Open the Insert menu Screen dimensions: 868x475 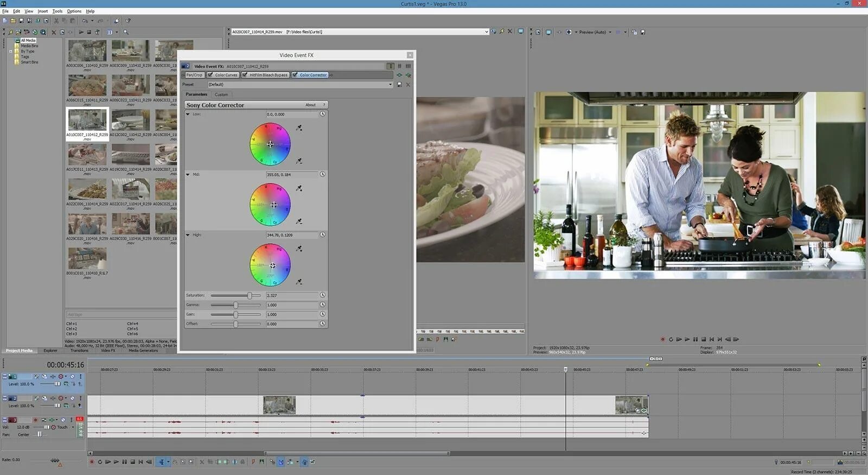43,11
